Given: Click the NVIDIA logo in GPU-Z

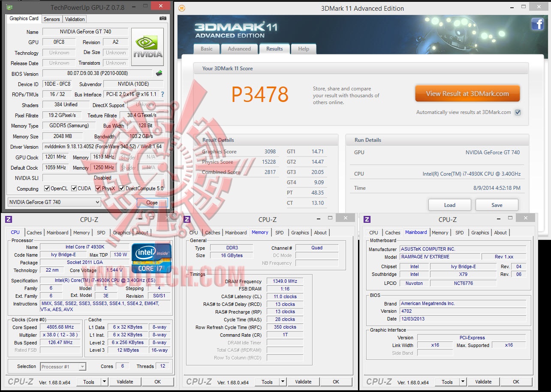Looking at the screenshot, I should point(148,47).
